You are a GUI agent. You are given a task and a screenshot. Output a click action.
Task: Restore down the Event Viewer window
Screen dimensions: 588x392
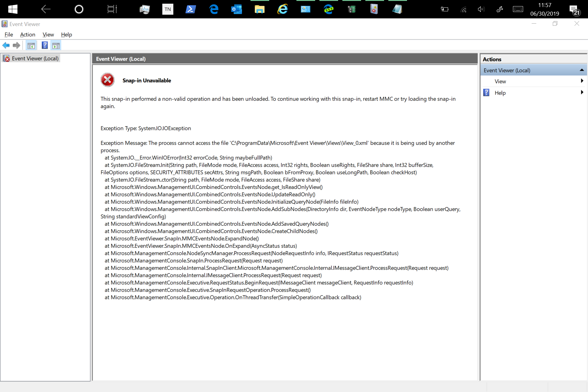[x=555, y=24]
